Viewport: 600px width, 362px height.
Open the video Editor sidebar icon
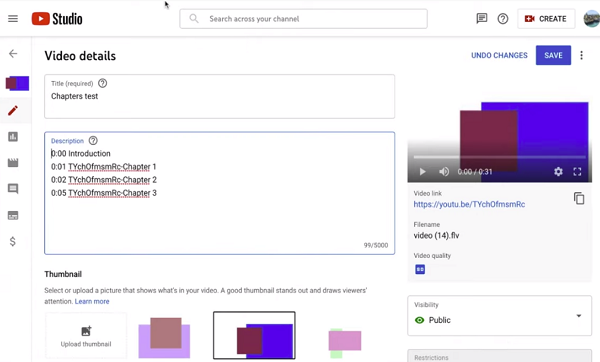point(13,163)
